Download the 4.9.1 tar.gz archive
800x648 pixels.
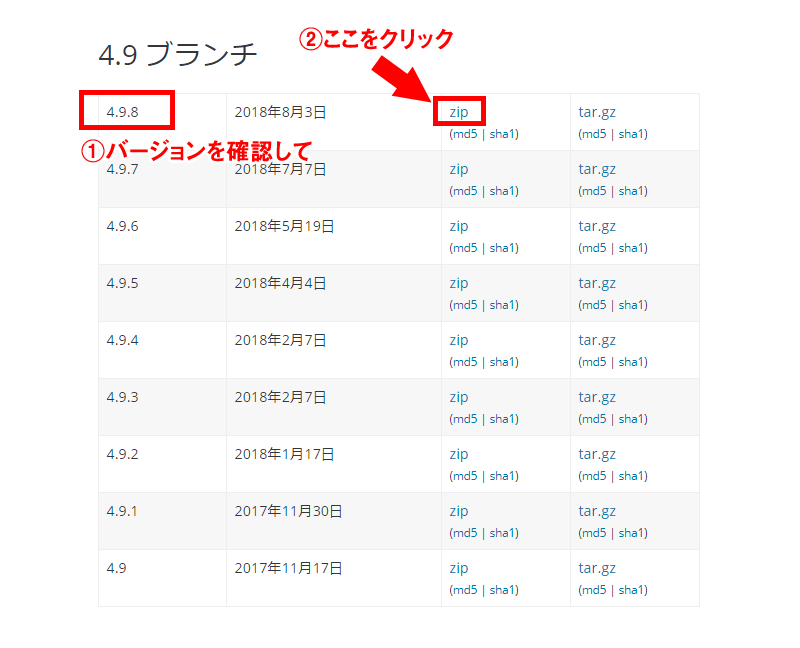(x=597, y=511)
